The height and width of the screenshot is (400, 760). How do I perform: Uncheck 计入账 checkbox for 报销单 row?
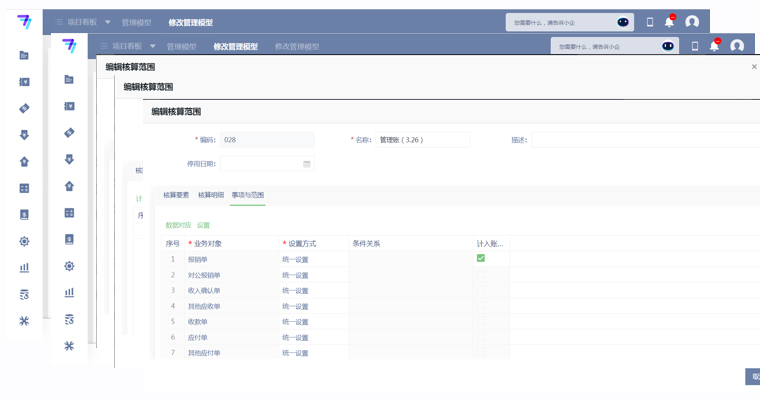point(481,259)
